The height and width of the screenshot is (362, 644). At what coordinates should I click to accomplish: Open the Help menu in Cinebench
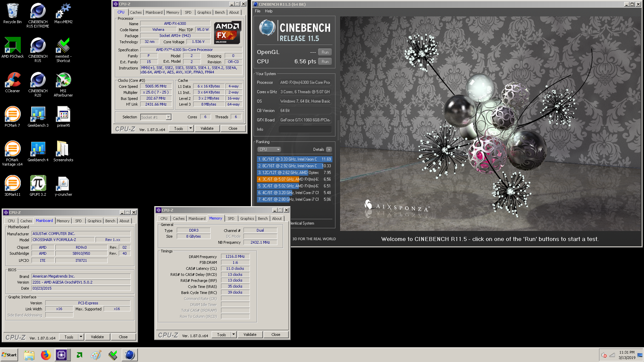(269, 11)
